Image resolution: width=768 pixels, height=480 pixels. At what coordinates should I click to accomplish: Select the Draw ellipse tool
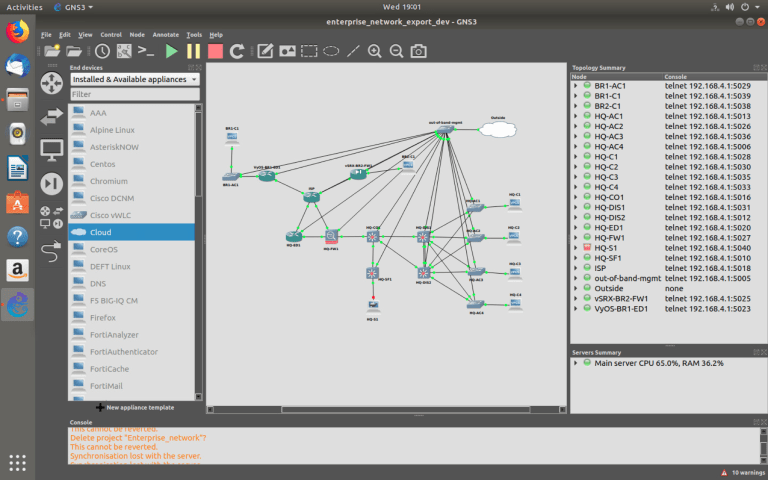point(331,51)
